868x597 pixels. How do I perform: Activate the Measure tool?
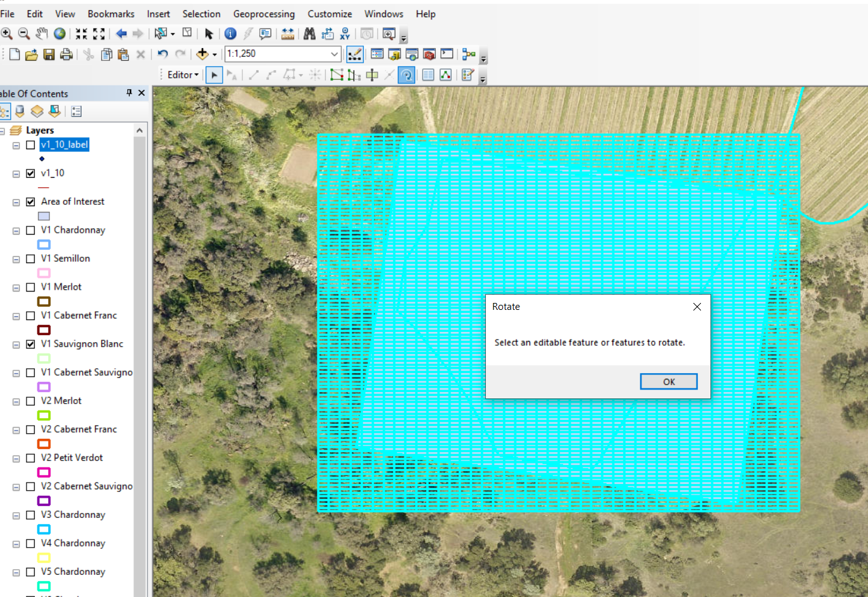pyautogui.click(x=288, y=34)
